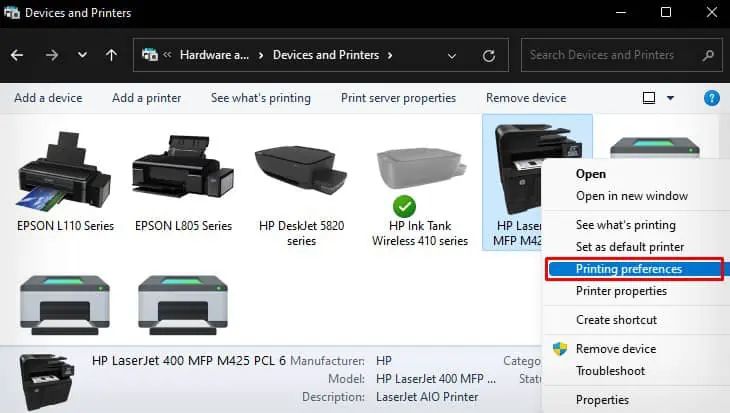Choose Create shortcut
The image size is (730, 413).
(616, 320)
